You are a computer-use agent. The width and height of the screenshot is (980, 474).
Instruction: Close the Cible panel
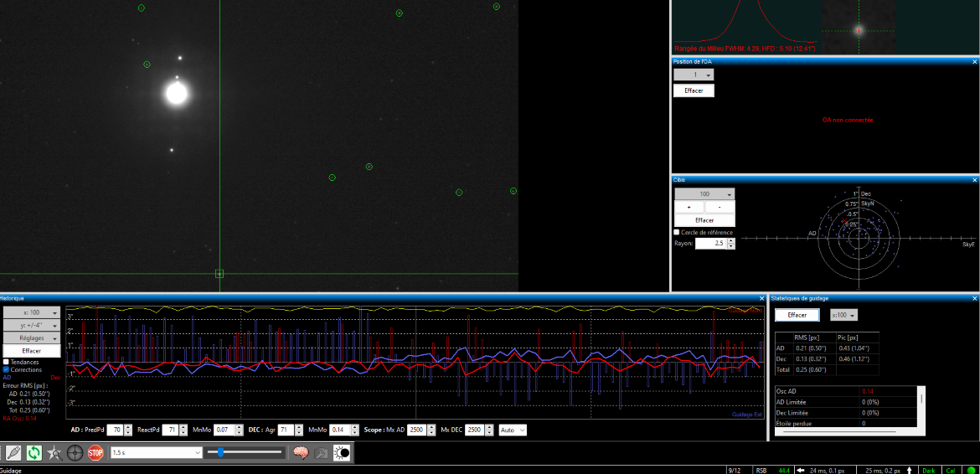click(x=974, y=180)
